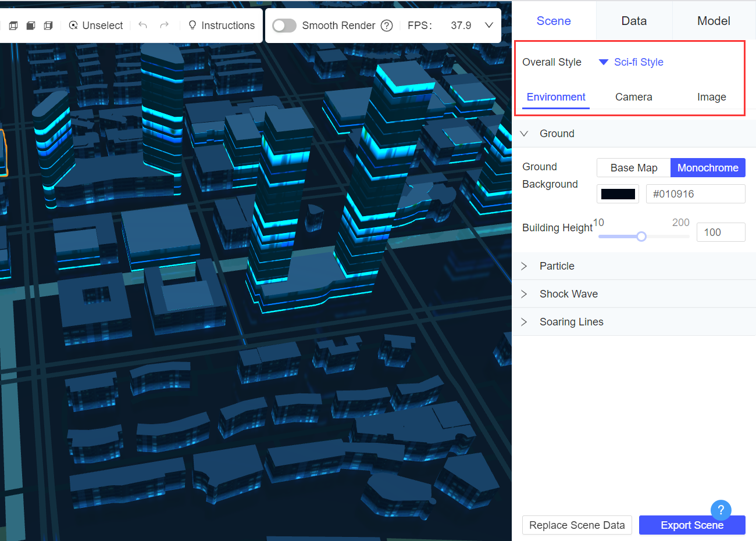Select Monochrome ground background mode
756x541 pixels.
(x=708, y=167)
